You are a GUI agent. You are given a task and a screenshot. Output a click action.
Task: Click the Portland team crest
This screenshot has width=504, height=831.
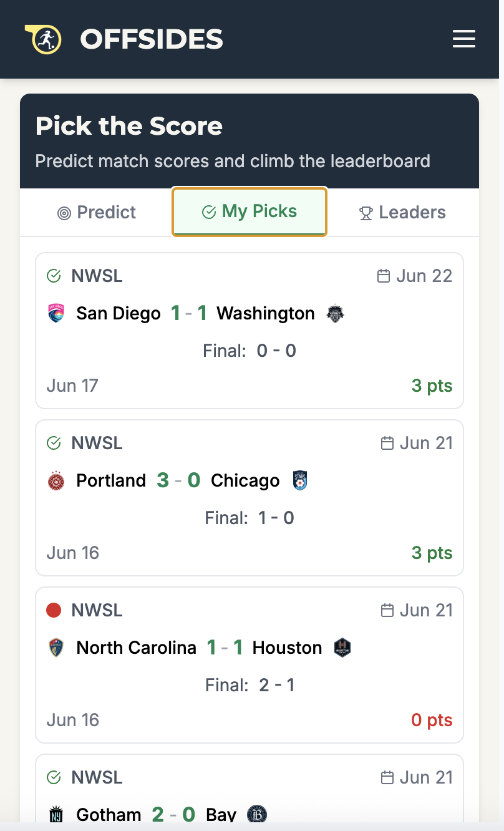[56, 480]
